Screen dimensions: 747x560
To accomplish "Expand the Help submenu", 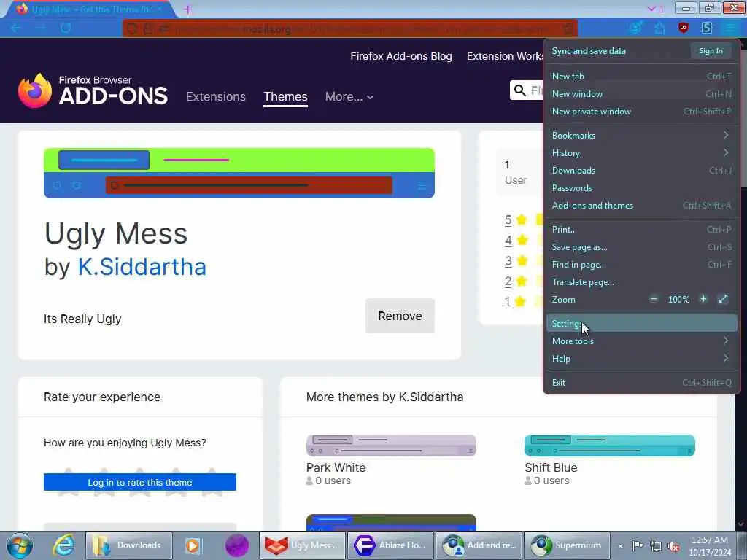I will coord(641,359).
